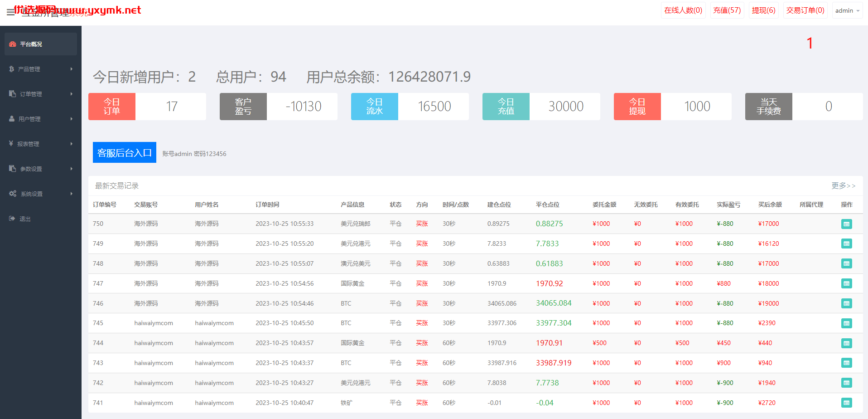The height and width of the screenshot is (419, 868).
Task: Open details icon for order 741
Action: 846,403
